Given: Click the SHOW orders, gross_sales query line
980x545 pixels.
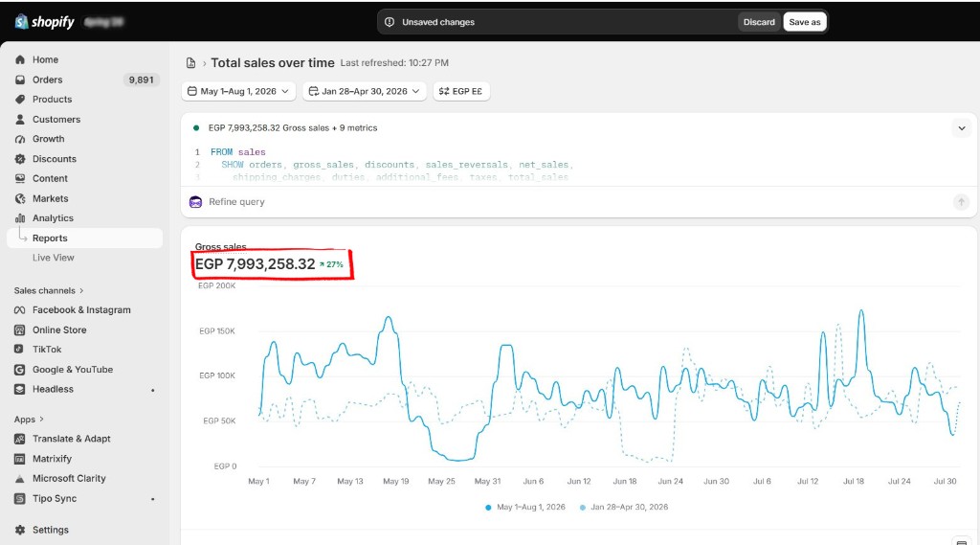Looking at the screenshot, I should 397,165.
